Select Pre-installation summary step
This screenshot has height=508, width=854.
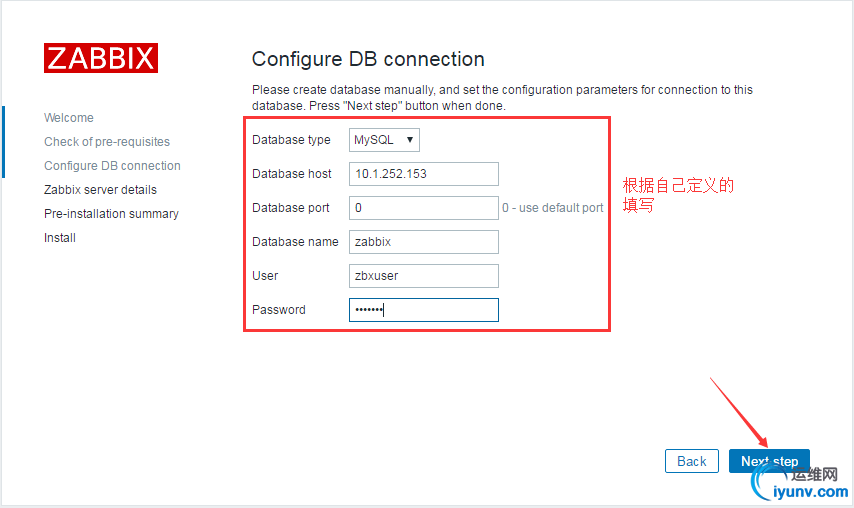pos(111,213)
